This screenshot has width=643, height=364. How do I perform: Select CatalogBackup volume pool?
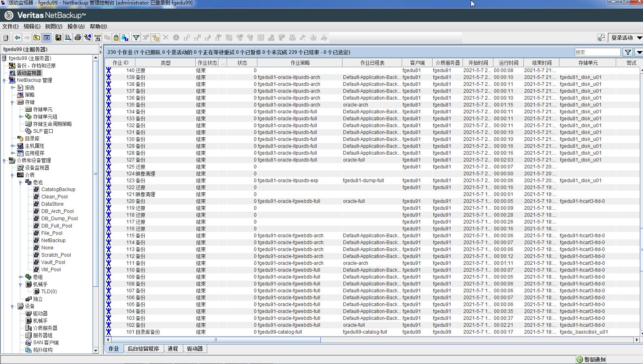tap(58, 189)
